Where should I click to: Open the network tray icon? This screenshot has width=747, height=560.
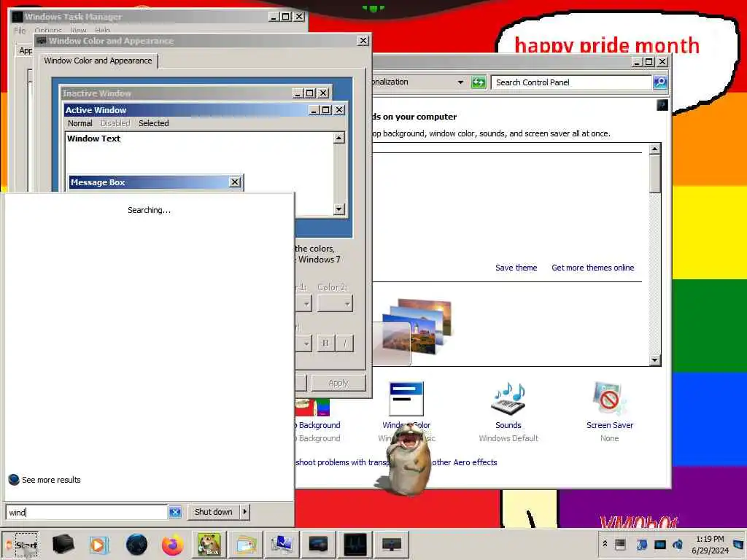pyautogui.click(x=659, y=544)
